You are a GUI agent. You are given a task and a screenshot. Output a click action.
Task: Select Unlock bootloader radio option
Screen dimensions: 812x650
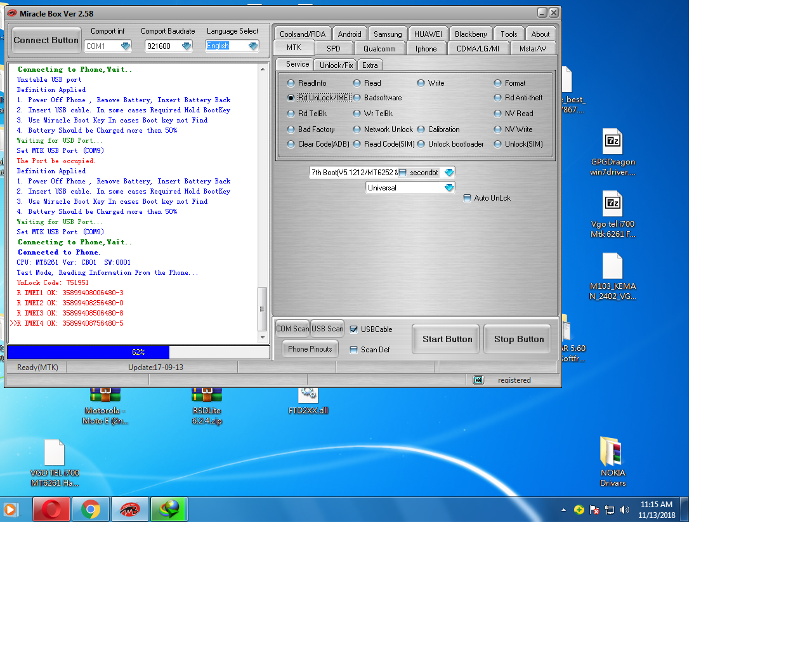click(x=421, y=144)
